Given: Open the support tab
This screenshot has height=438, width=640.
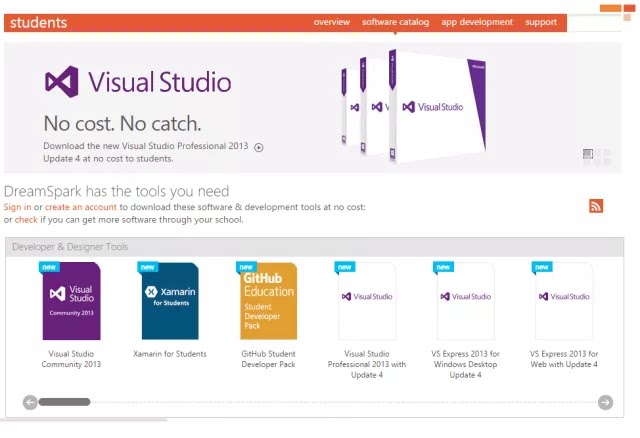Looking at the screenshot, I should (541, 22).
